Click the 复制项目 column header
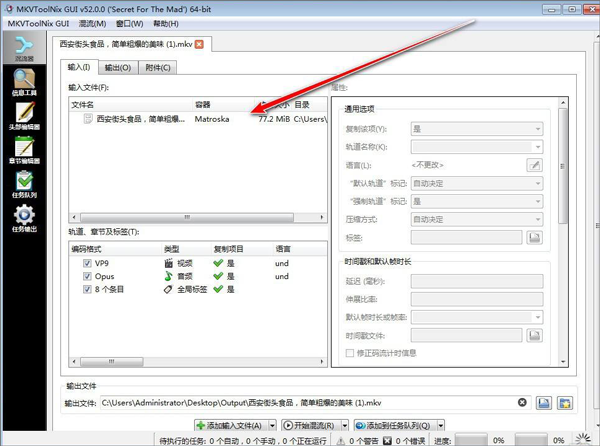The height and width of the screenshot is (446, 600). pyautogui.click(x=241, y=249)
